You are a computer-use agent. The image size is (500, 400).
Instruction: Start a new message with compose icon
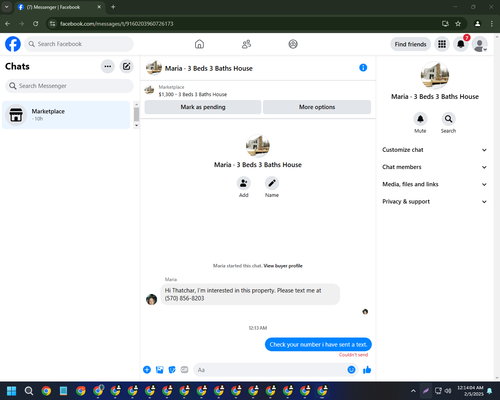point(126,66)
